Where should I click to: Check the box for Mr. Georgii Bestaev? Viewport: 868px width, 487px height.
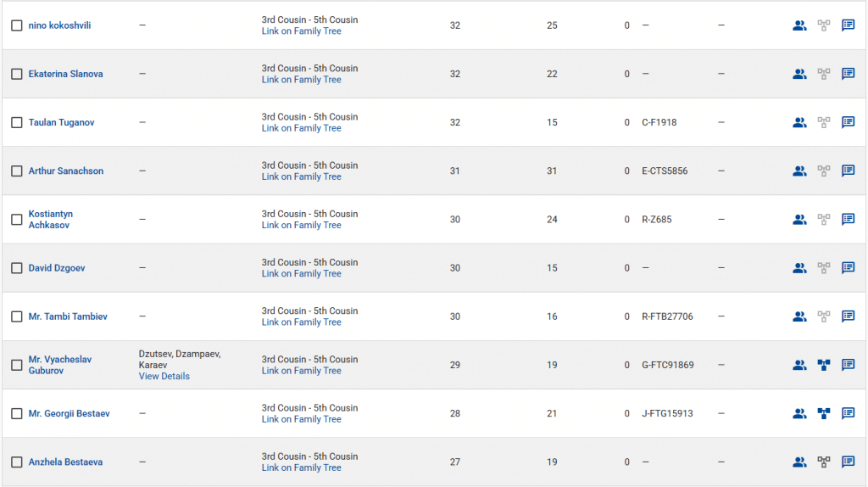pyautogui.click(x=17, y=414)
